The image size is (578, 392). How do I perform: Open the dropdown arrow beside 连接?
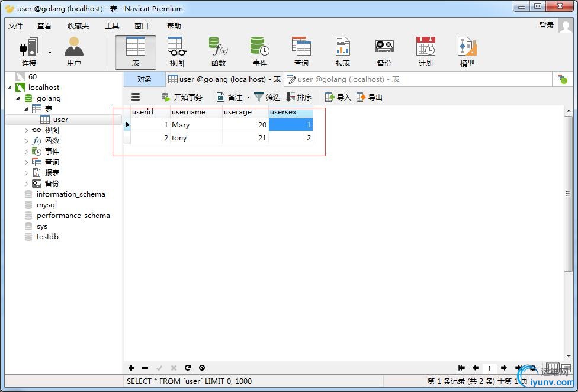pos(50,52)
